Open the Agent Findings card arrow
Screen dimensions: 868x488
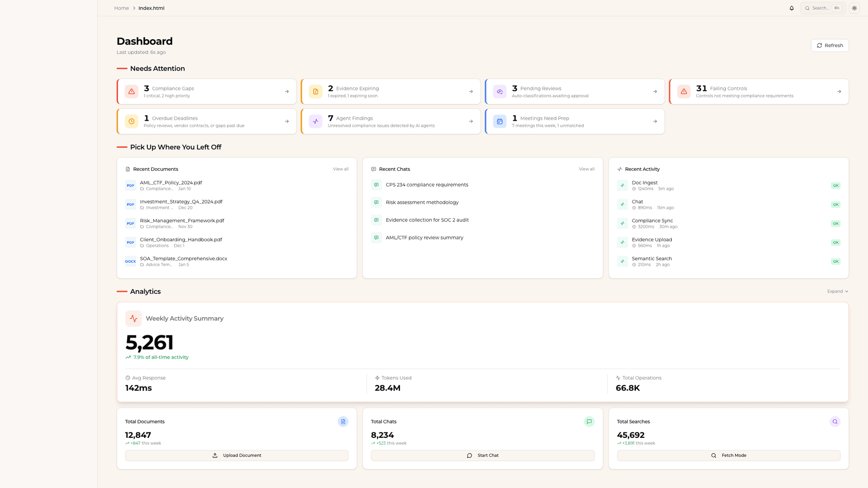pos(471,122)
